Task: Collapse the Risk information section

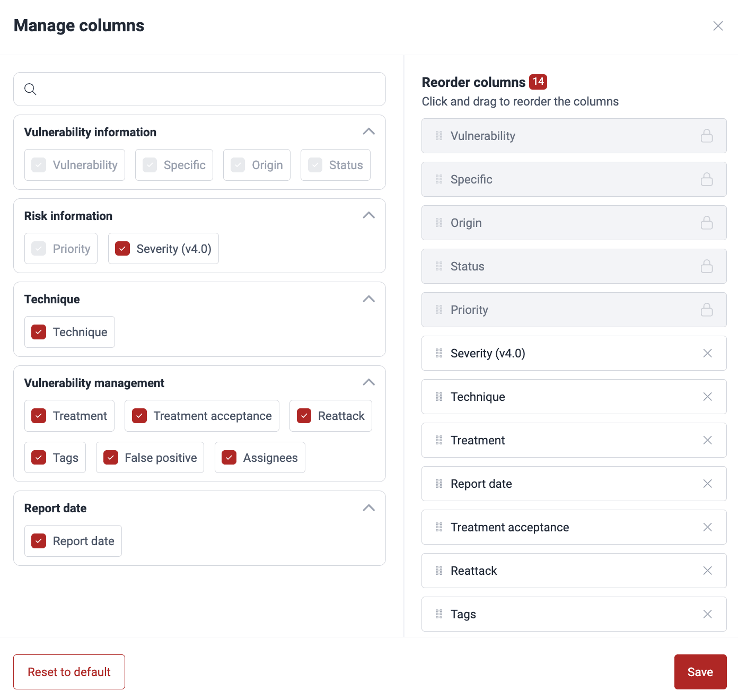Action: [368, 215]
